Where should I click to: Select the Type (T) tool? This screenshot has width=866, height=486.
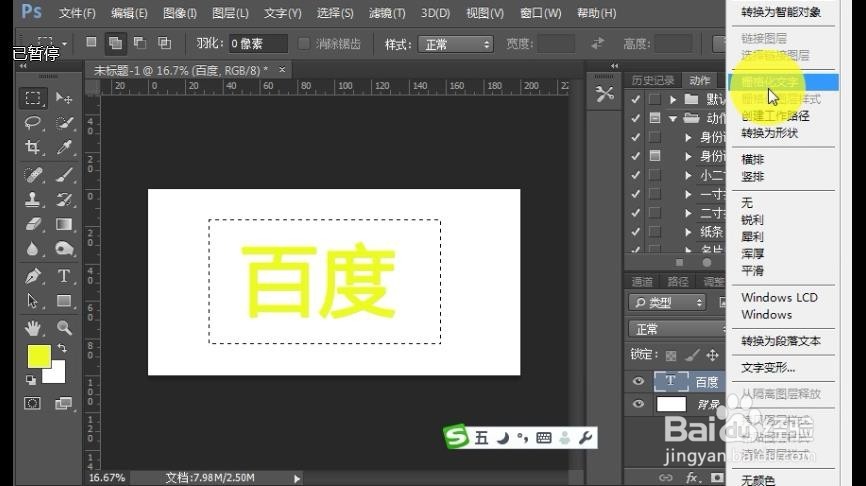pos(64,276)
